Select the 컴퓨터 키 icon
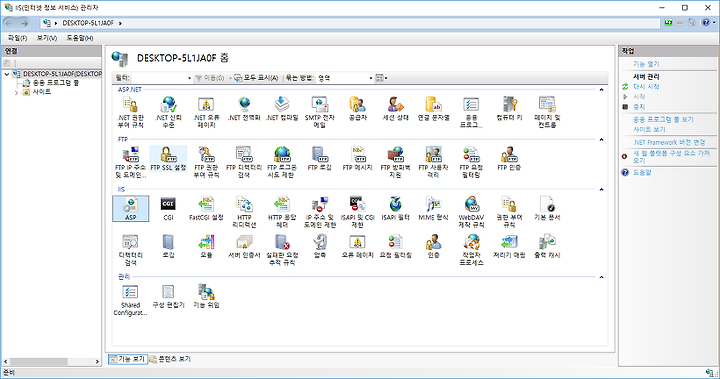720x379 pixels. [x=509, y=109]
